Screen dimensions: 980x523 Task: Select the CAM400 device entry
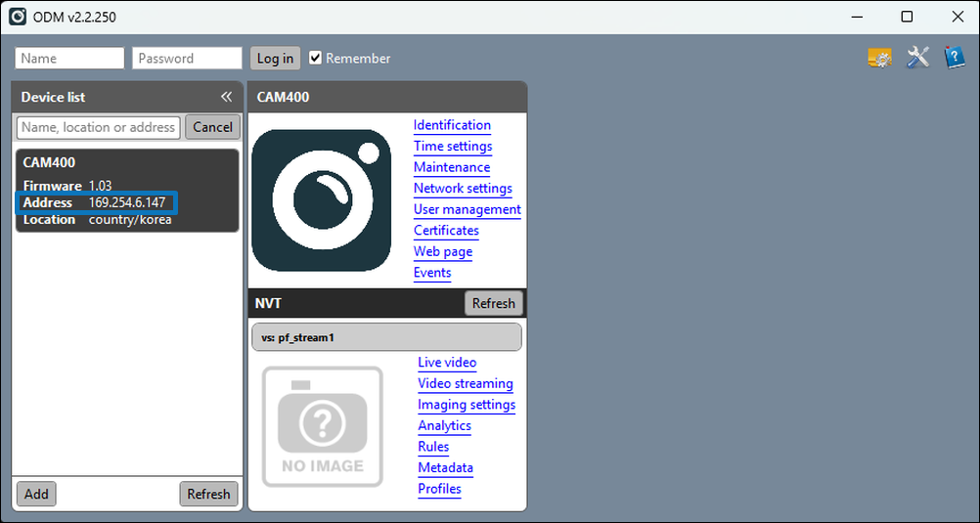127,191
